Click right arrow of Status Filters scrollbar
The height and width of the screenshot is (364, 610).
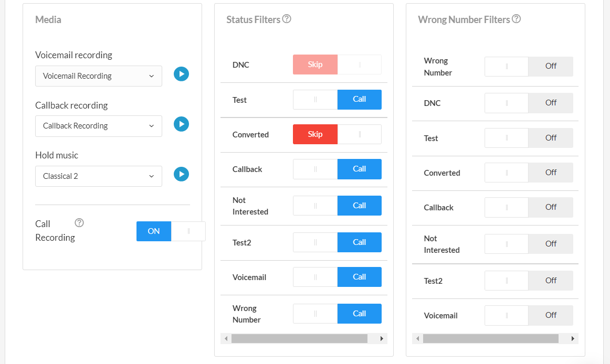382,339
